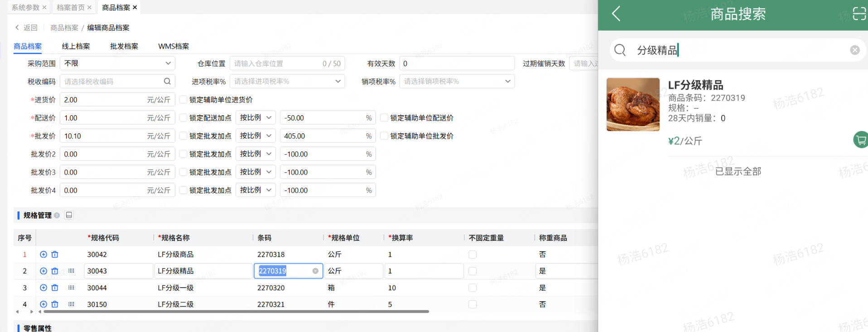Switch to the 批发档案 tab
The height and width of the screenshot is (332, 868).
tap(124, 46)
